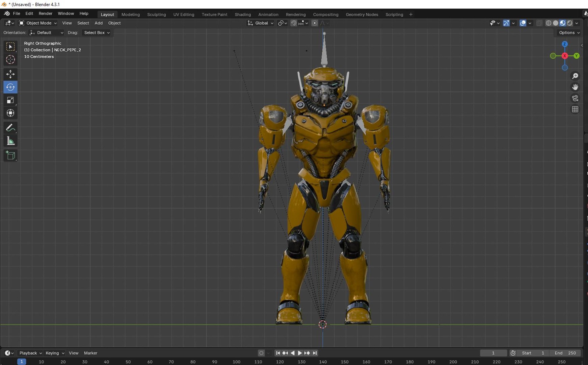This screenshot has height=365, width=588.
Task: Switch to the Shading workspace tab
Action: pyautogui.click(x=243, y=15)
